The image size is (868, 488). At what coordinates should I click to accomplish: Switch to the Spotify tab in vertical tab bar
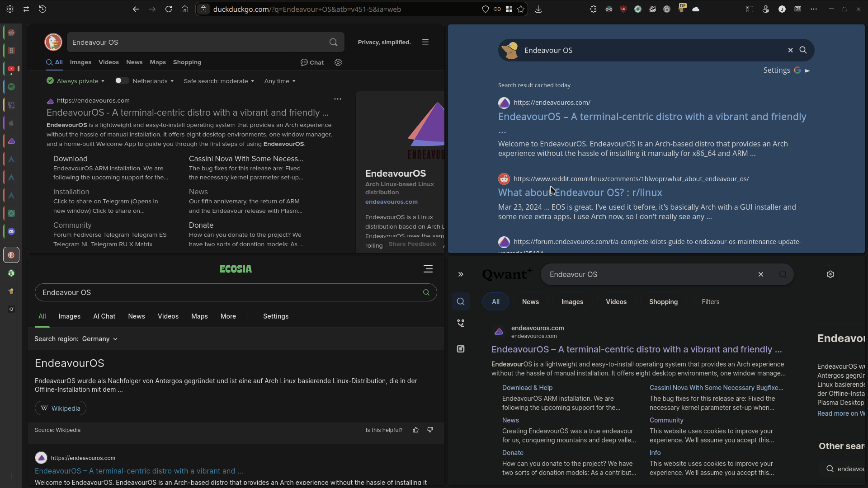tap(11, 87)
